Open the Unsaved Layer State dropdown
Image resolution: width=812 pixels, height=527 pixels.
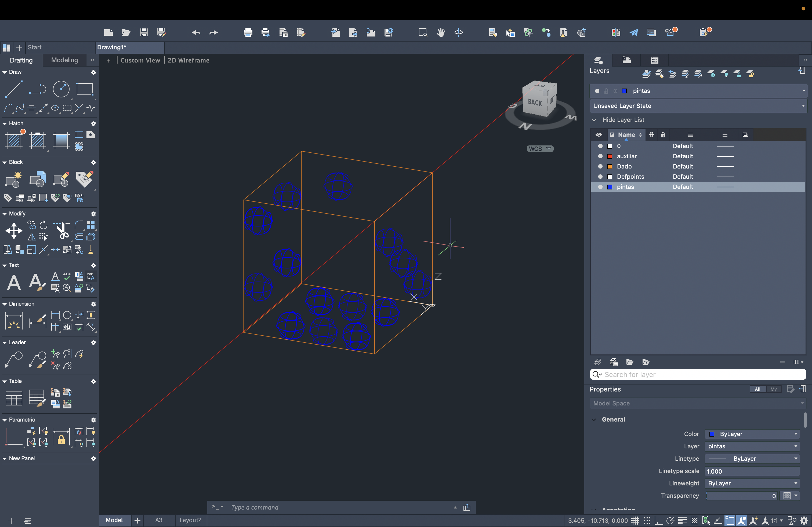803,106
